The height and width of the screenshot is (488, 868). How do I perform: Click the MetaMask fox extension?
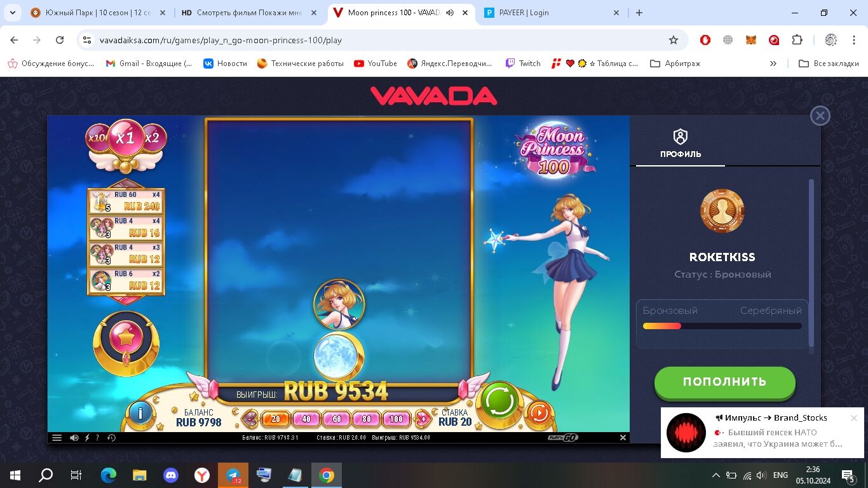point(751,40)
